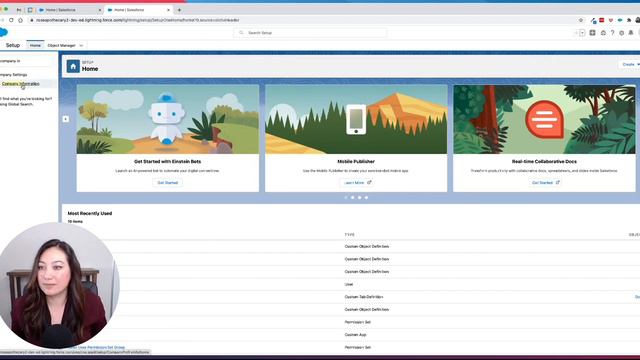Open a new browser tab

[179, 10]
